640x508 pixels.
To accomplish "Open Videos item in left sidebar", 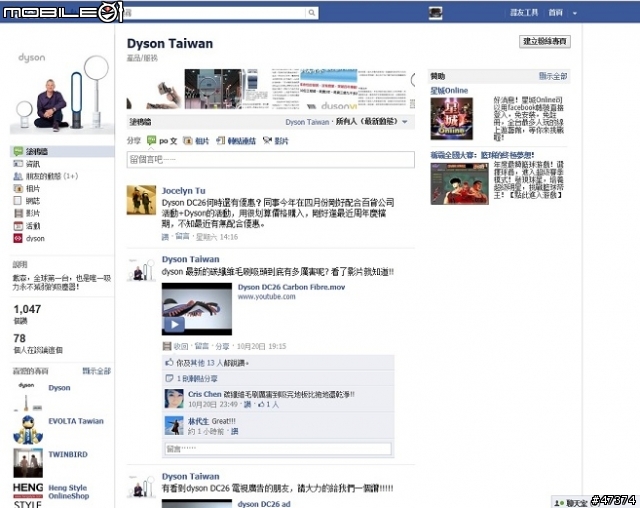I will click(33, 213).
